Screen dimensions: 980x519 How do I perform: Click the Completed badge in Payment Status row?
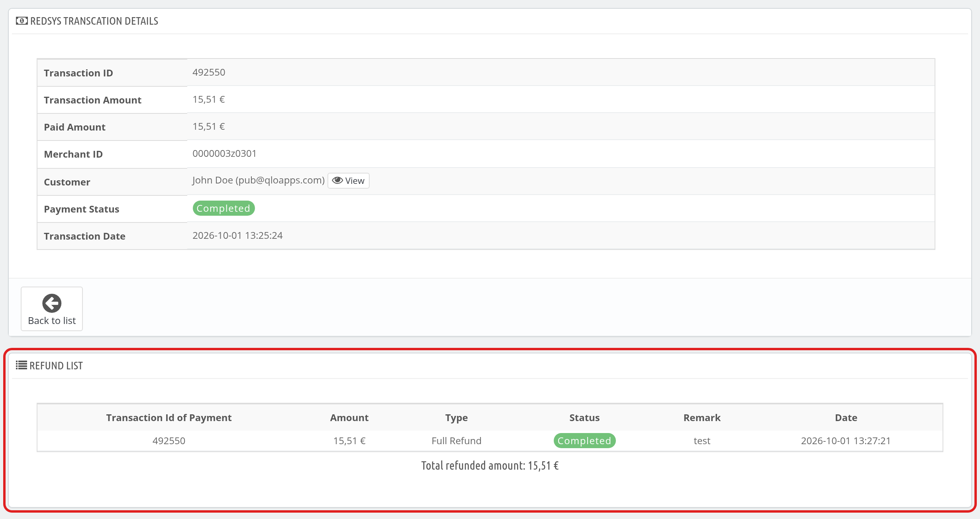click(x=223, y=208)
